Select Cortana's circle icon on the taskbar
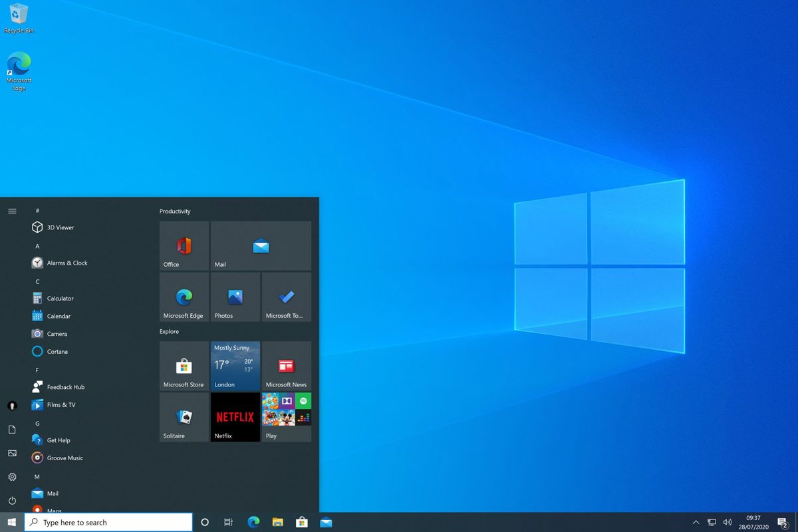This screenshot has height=532, width=798. click(x=205, y=522)
